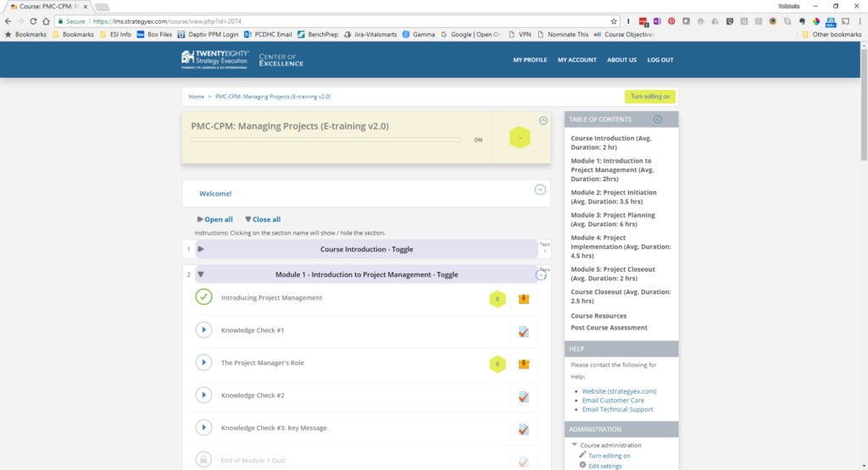The image size is (868, 470).
Task: Click the yellow hexagon score for Introducing Project Management
Action: click(497, 299)
